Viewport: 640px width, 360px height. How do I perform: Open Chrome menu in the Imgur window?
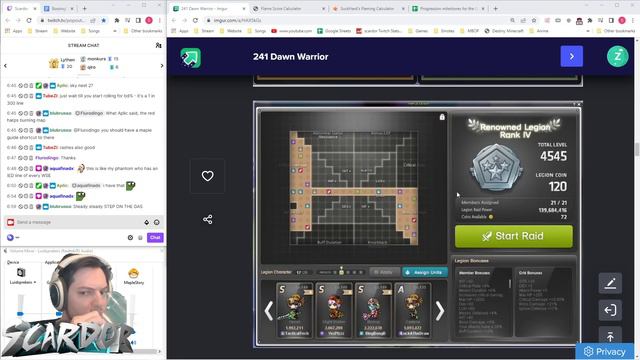(633, 20)
